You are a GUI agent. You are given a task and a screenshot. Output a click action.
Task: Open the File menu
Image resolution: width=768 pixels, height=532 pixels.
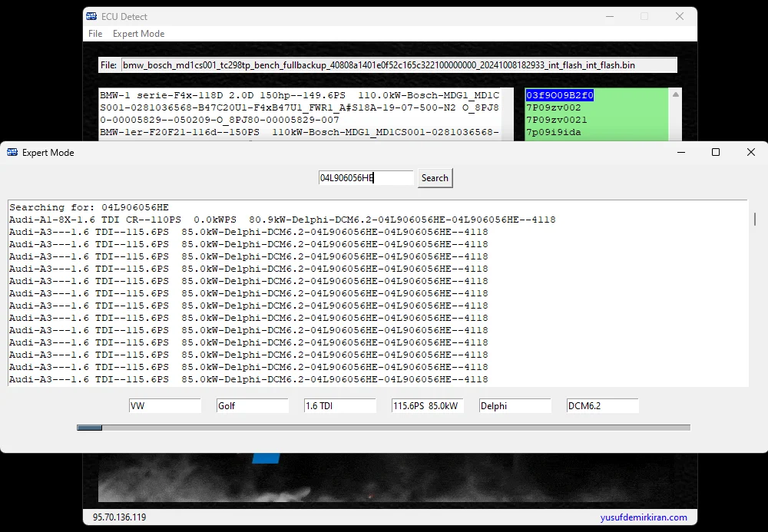(x=95, y=34)
